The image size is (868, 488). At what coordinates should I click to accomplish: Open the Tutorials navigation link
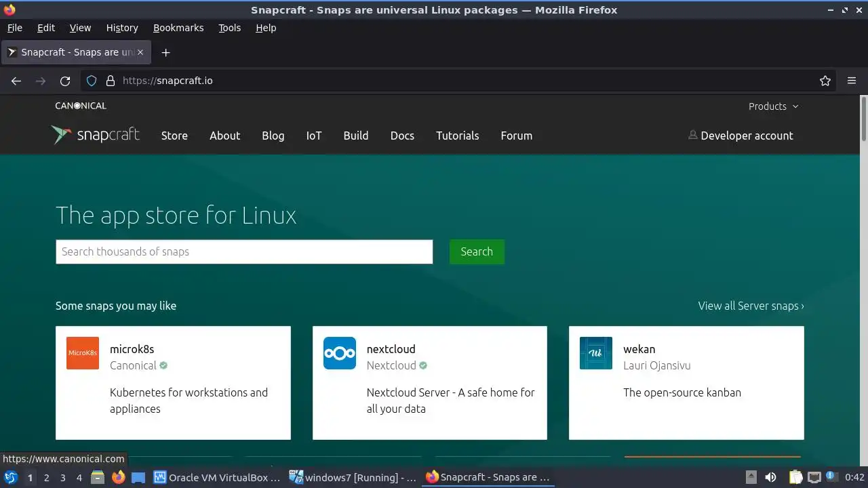pos(458,136)
